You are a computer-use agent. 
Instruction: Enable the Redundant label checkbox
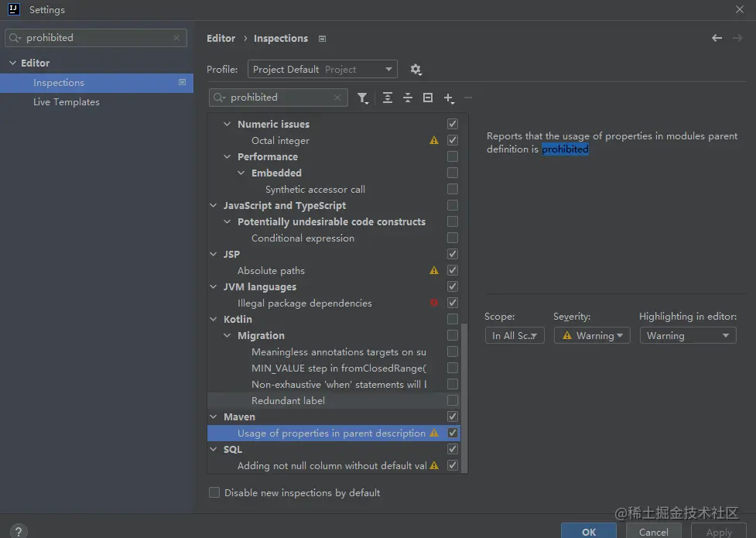tap(452, 400)
